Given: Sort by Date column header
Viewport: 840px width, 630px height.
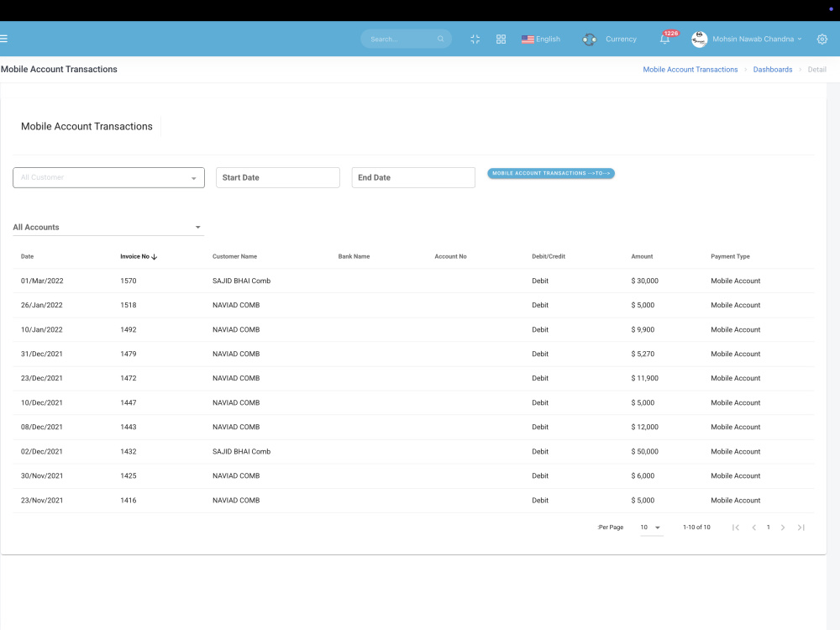Looking at the screenshot, I should coord(28,256).
